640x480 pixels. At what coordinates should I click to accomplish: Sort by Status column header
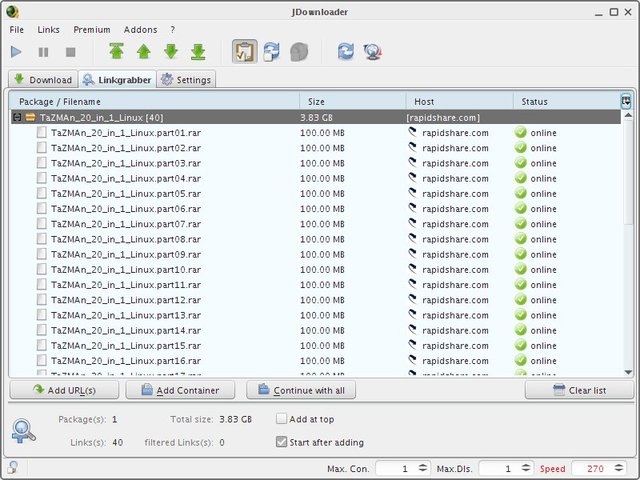point(567,101)
